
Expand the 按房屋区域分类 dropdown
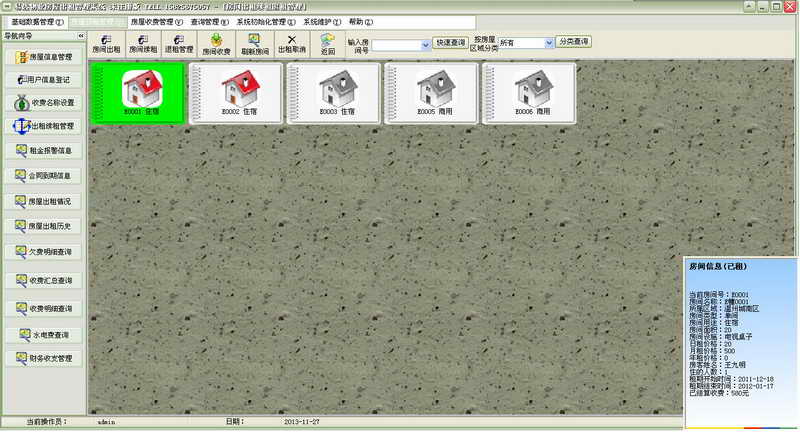click(549, 43)
